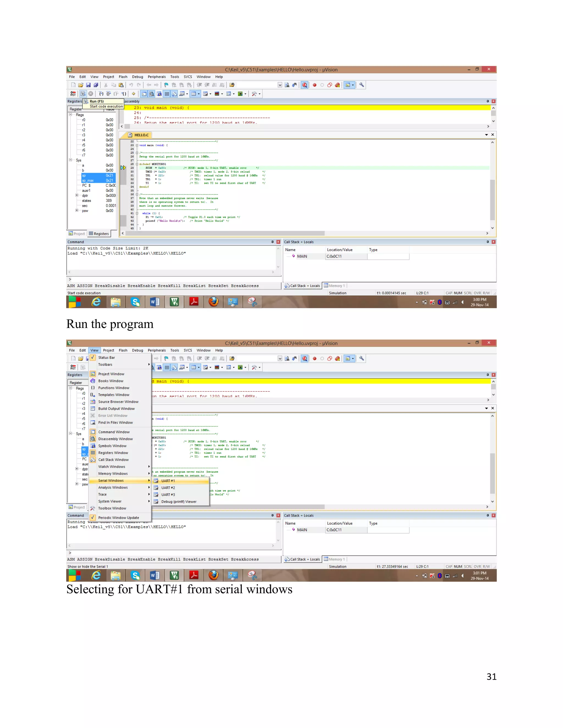Click Configuration wrench icon in View-menu screenshot
This screenshot has width=563, height=728.
[x=361, y=359]
